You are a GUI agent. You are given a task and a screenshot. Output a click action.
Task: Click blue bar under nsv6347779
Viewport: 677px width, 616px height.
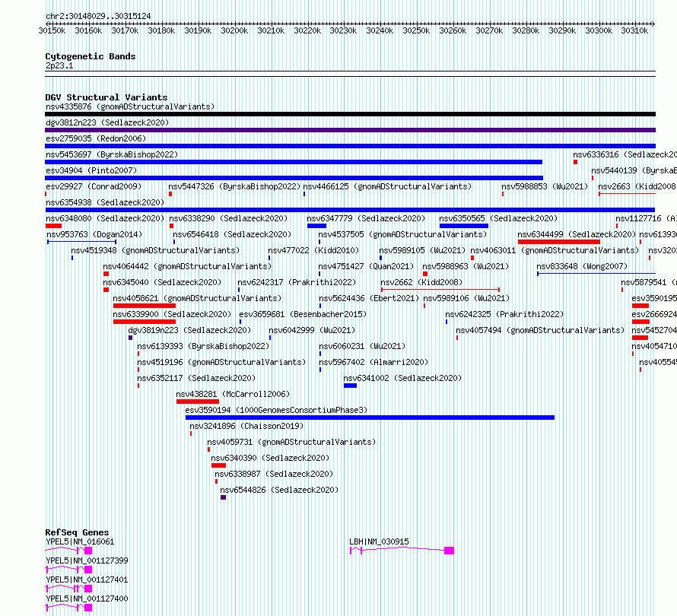[317, 226]
